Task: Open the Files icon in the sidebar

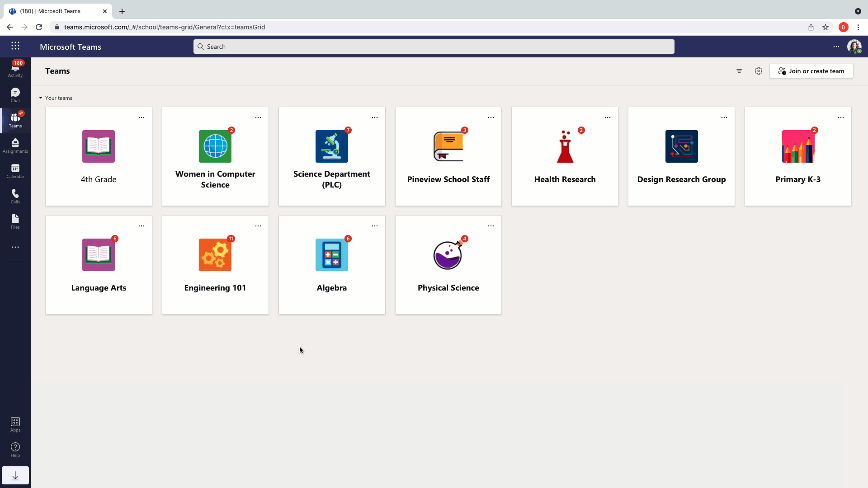Action: (15, 221)
